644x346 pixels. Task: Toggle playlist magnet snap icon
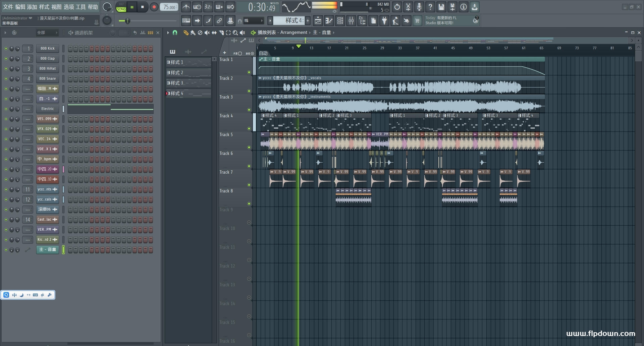(175, 33)
